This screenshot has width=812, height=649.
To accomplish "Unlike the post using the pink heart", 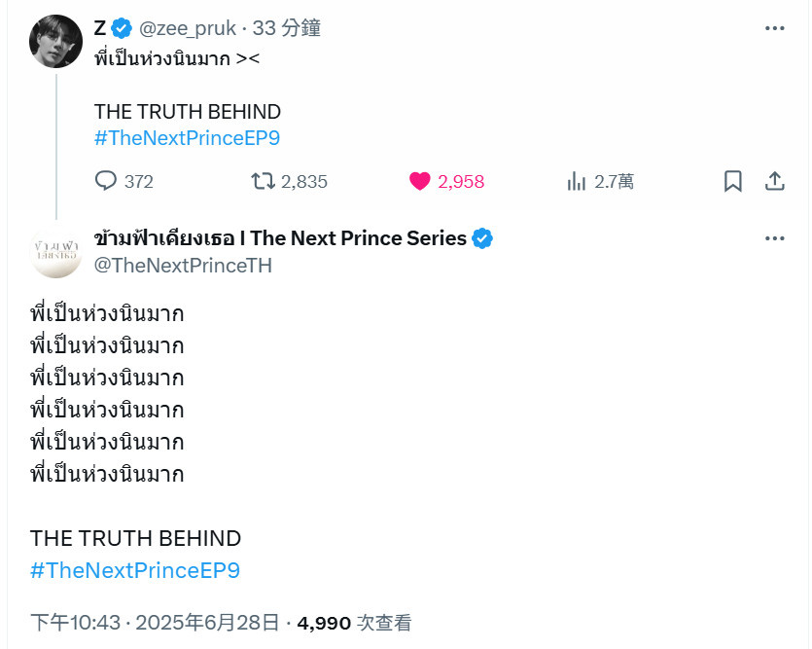I will coord(419,181).
